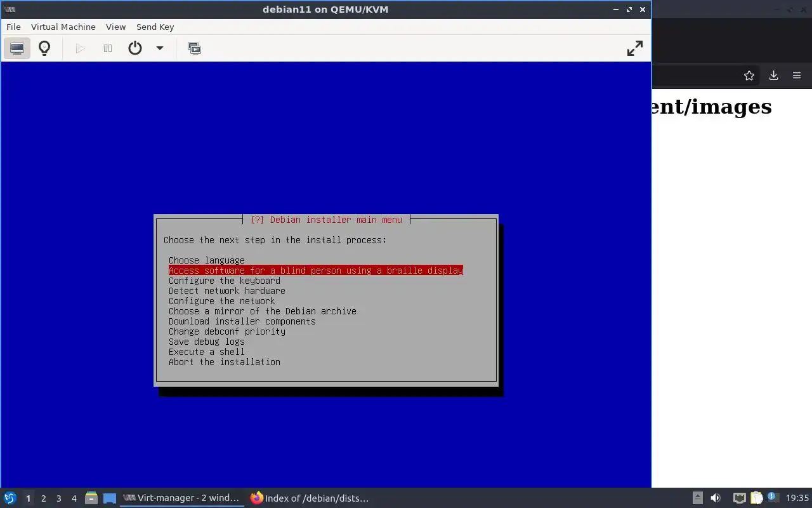Activate Firefox 'Index of /debian/dists' taskbar button

[310, 498]
